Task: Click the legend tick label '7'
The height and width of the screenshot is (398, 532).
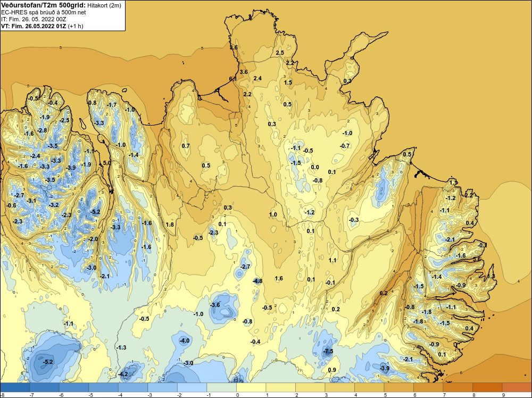Action: [445, 395]
